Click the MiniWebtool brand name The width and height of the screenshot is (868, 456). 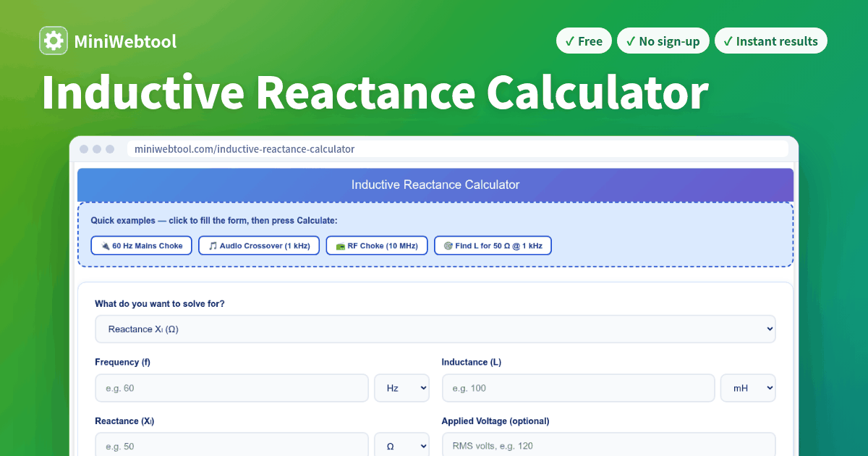[x=125, y=41]
